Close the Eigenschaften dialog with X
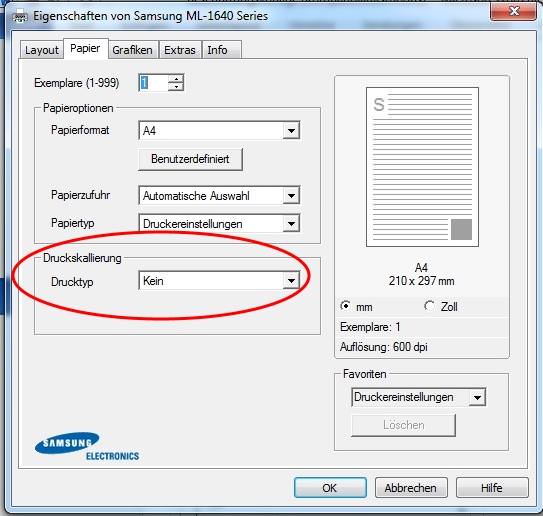This screenshot has height=516, width=543. tap(514, 11)
